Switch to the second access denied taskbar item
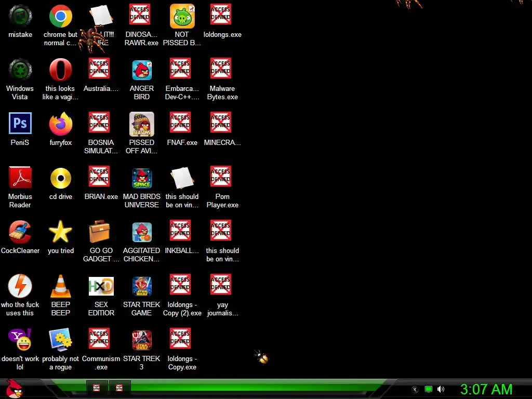 (x=119, y=388)
